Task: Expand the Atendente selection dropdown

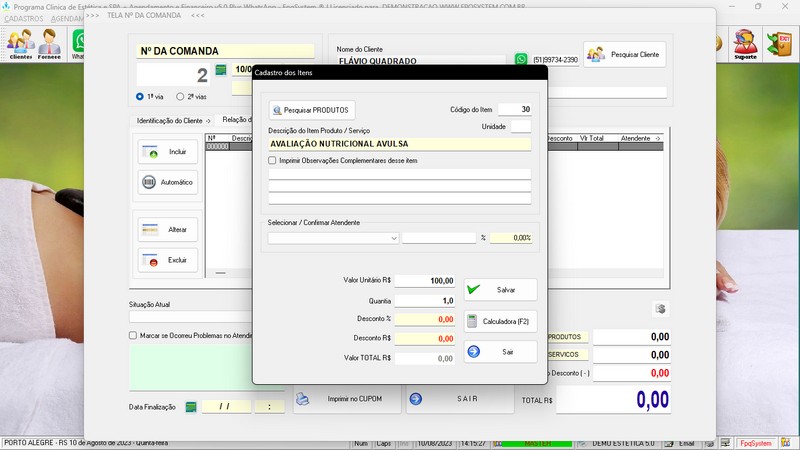Action: click(394, 238)
